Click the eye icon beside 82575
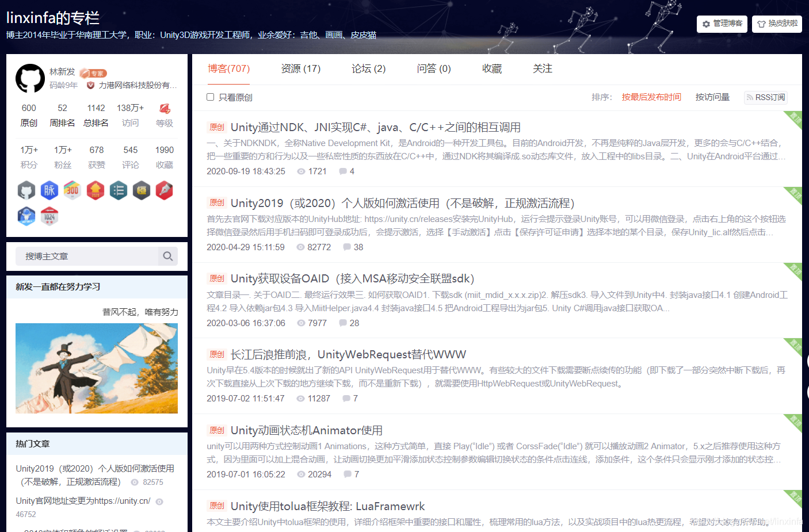Viewport: 809px width, 532px height. pos(135,483)
